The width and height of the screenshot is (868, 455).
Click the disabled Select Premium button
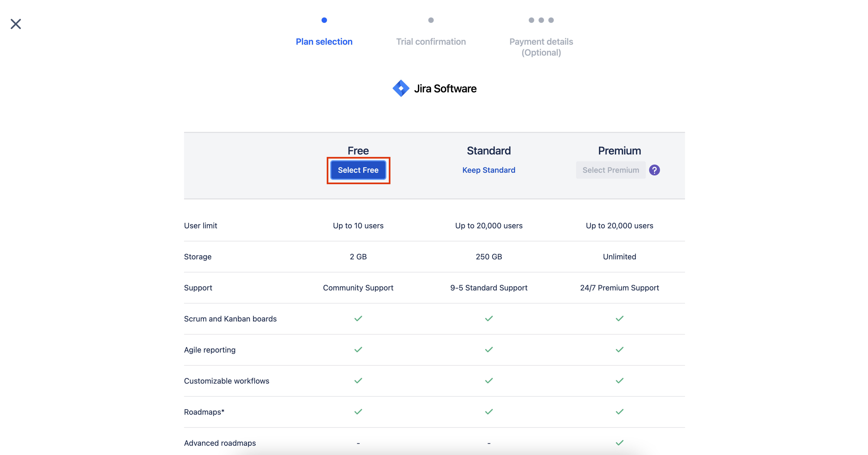[x=611, y=170]
